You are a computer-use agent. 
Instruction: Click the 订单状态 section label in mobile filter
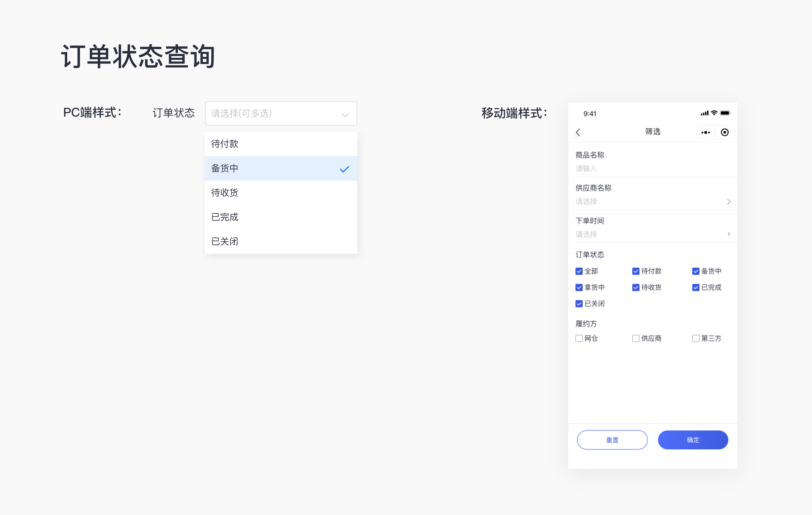(590, 255)
